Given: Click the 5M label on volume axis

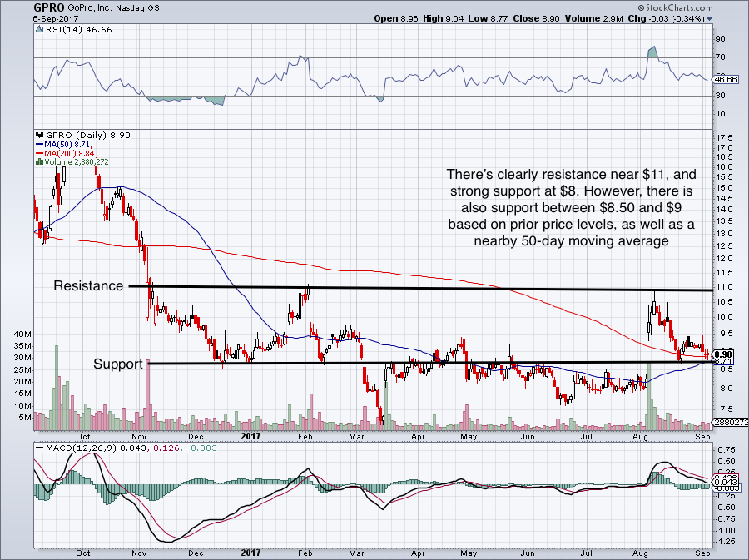Looking at the screenshot, I should point(25,418).
